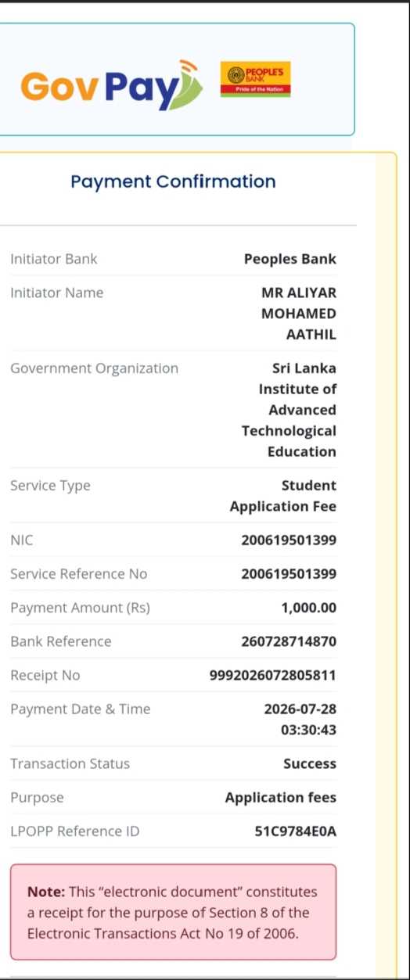The image size is (410, 980).
Task: Click the payment date 2026-07-28
Action: pos(300,709)
